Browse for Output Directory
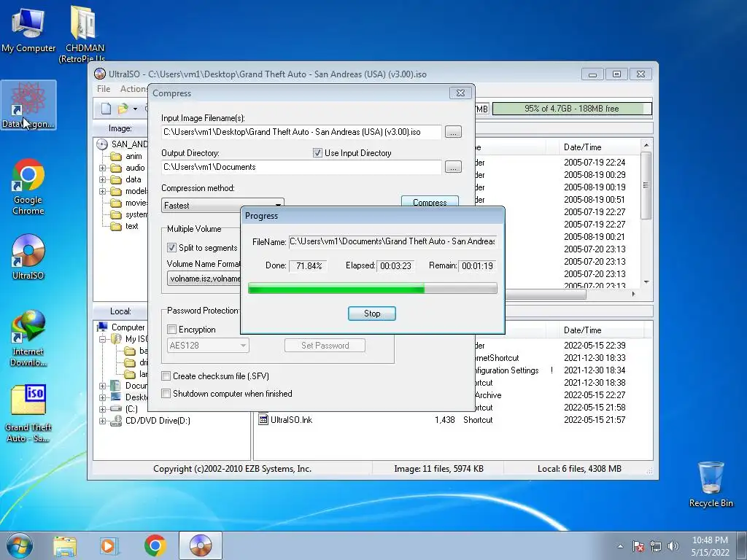The height and width of the screenshot is (560, 747). [453, 167]
